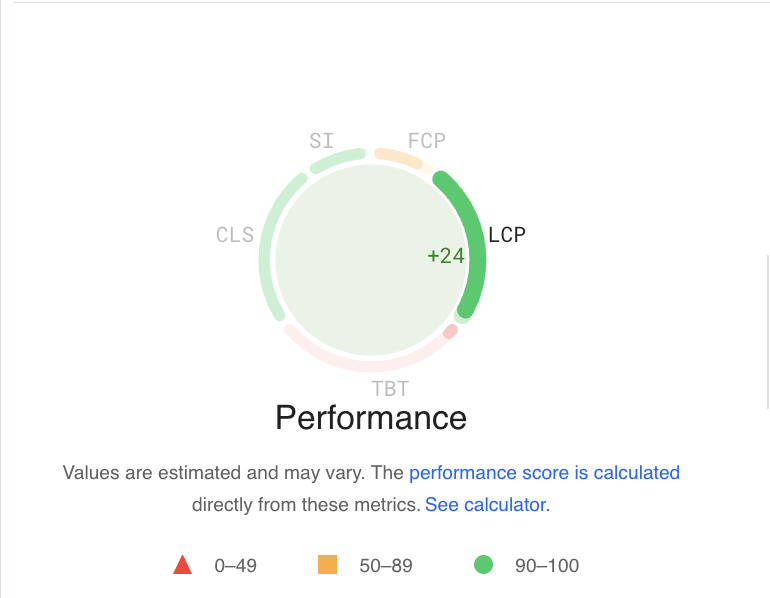770x598 pixels.
Task: Click the 50–89 score range label
Action: 386,566
